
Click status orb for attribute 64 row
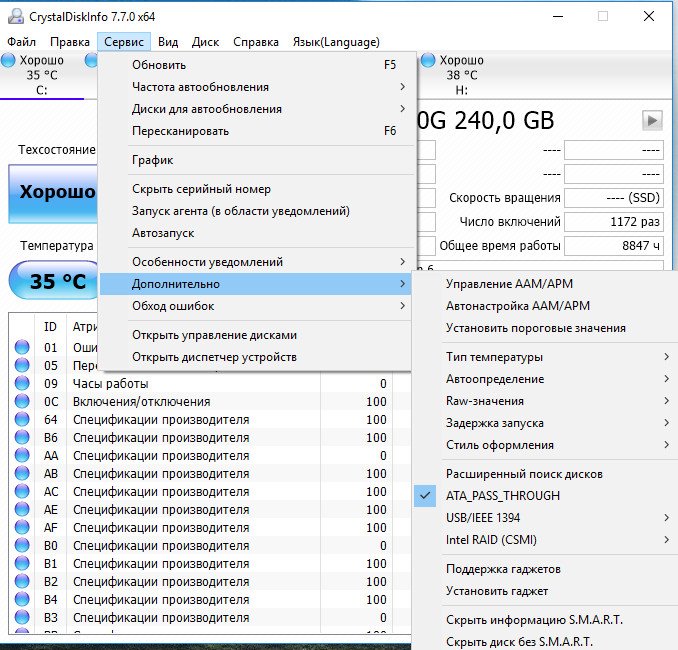22,419
